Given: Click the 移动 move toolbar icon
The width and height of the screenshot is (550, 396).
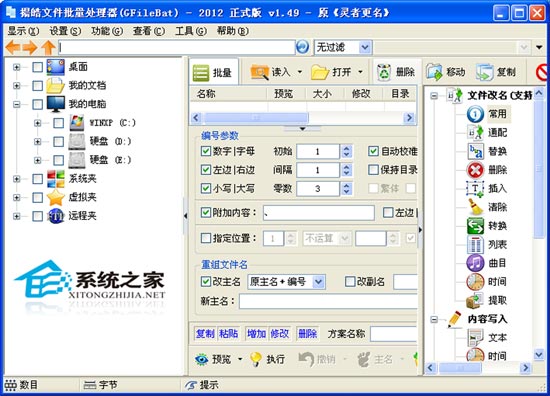Looking at the screenshot, I should pos(434,72).
